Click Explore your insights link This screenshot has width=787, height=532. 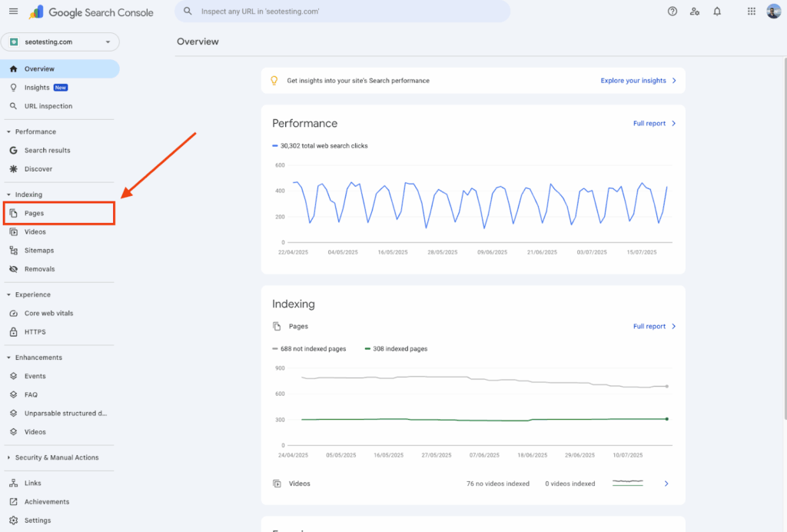click(x=633, y=80)
